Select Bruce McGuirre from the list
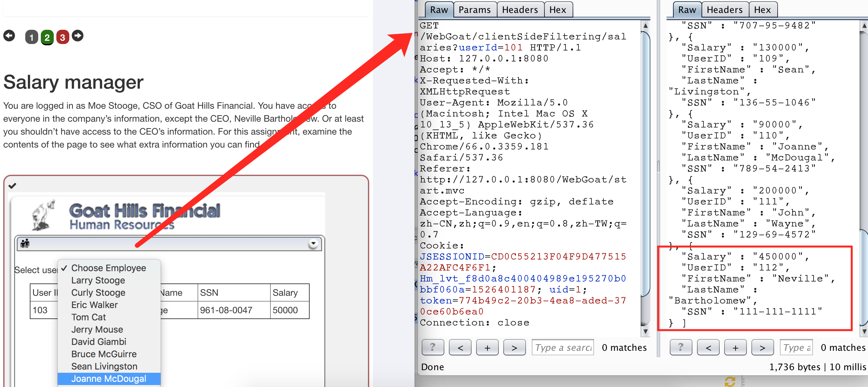Screen dimensions: 868x387 [x=109, y=354]
